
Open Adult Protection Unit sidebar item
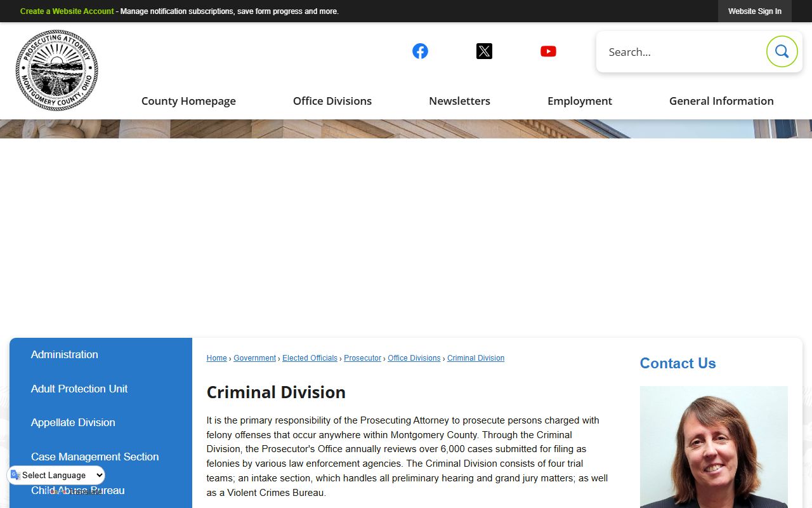[101, 389]
